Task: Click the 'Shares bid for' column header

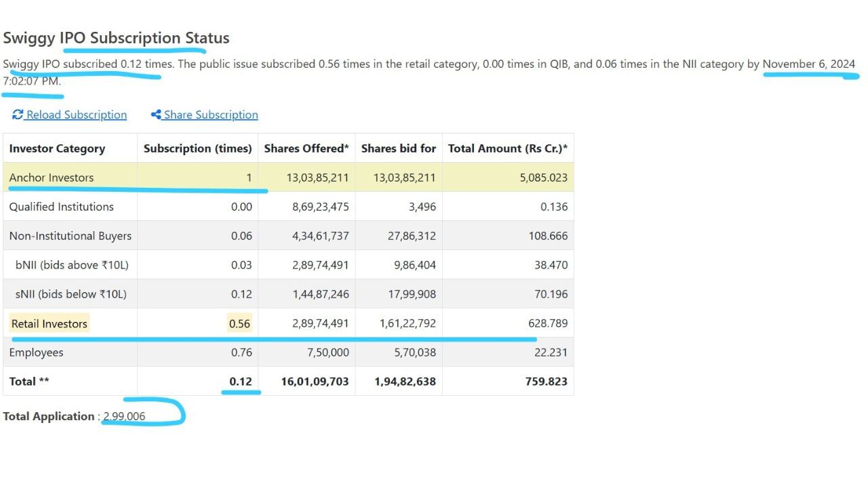Action: (399, 148)
